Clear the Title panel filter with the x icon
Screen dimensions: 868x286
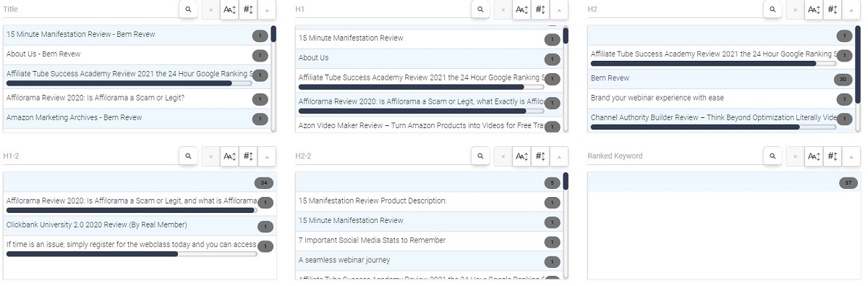210,9
